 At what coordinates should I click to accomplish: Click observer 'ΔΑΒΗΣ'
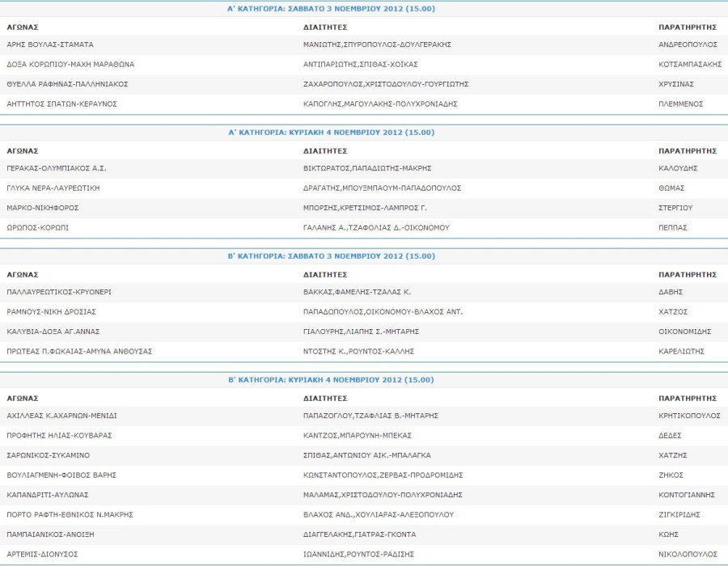pos(671,292)
